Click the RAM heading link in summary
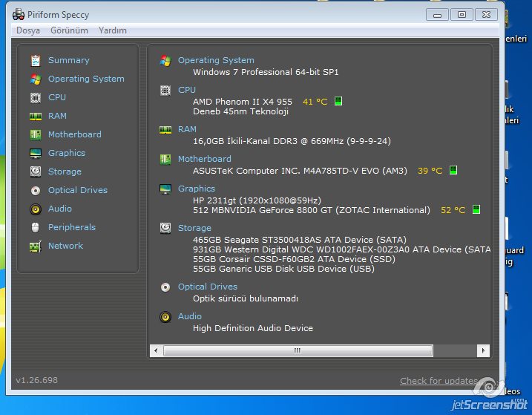 (x=187, y=130)
